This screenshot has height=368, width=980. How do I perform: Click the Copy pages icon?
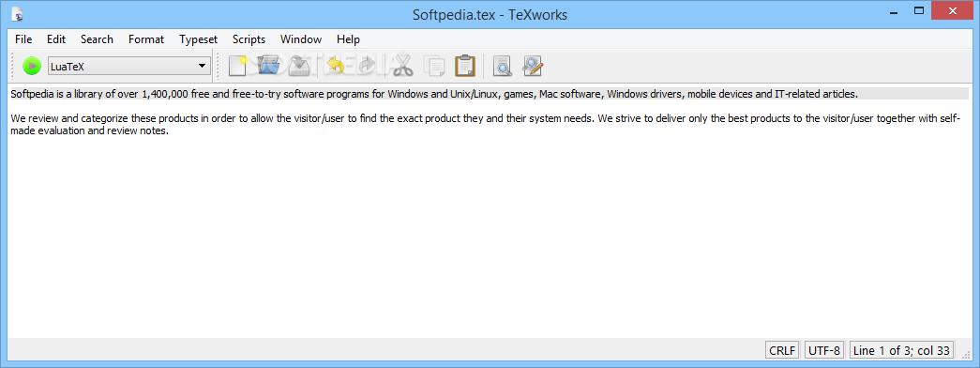pyautogui.click(x=434, y=66)
